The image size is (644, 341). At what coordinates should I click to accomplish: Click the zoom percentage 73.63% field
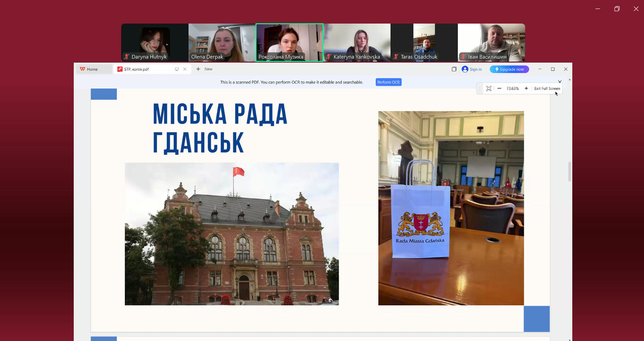point(512,89)
